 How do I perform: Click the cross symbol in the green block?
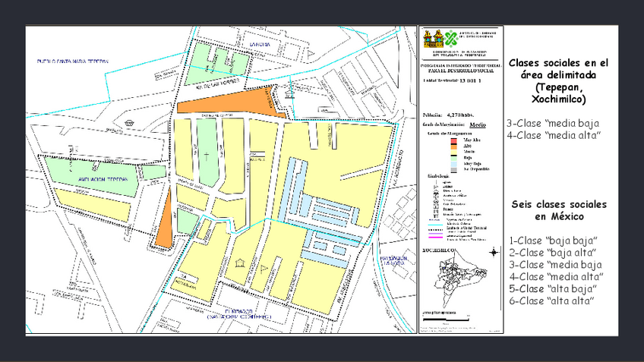click(204, 156)
